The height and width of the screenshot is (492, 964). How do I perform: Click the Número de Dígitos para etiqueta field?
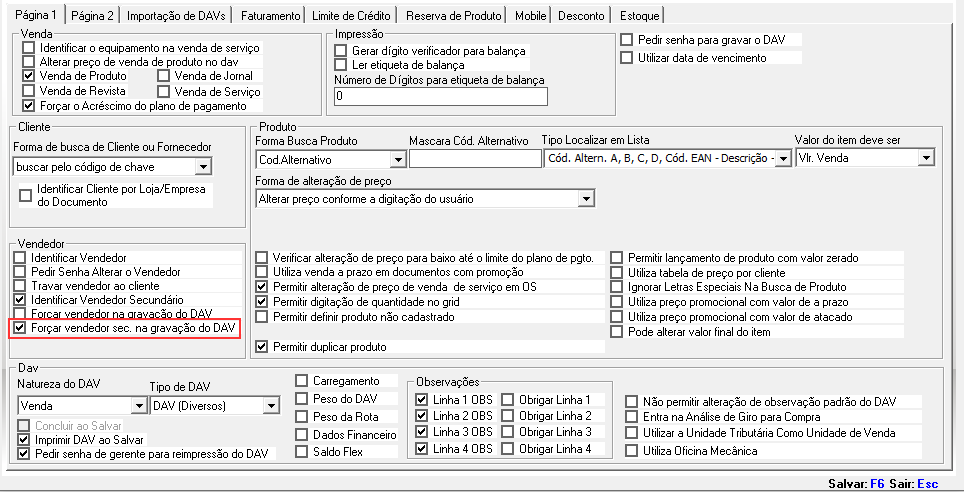(x=441, y=97)
